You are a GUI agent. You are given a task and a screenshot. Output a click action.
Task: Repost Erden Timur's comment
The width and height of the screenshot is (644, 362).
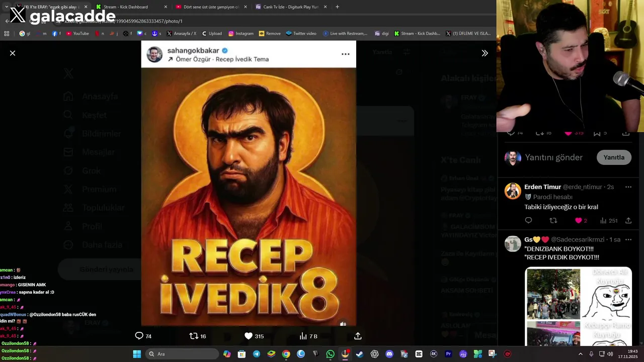coord(553,220)
